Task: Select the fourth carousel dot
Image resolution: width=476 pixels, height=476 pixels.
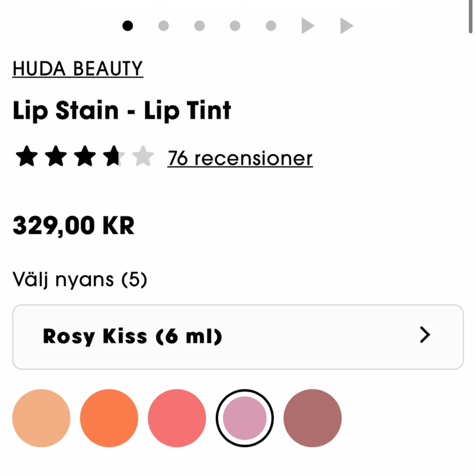Action: pos(235,25)
